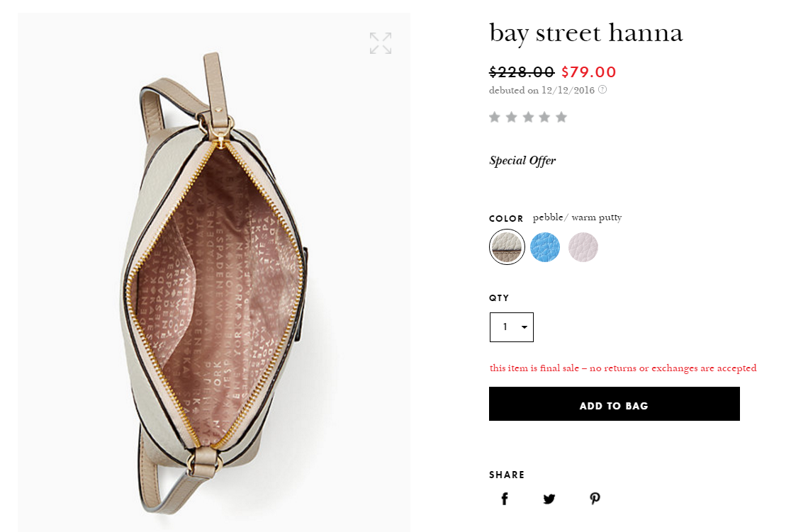Screen dimensions: 791x532
Task: Click the info icon beside debut date
Action: coord(602,90)
